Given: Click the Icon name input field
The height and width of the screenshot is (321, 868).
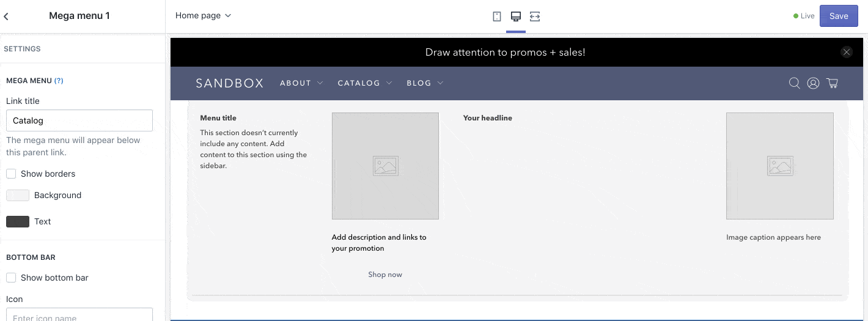Looking at the screenshot, I should pos(79,315).
